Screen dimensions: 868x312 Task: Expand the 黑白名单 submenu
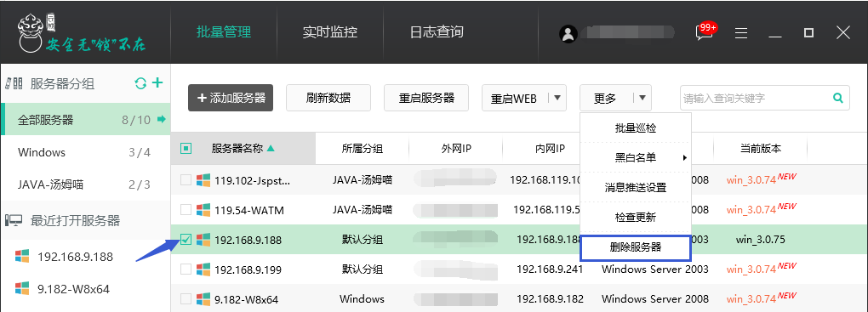pos(636,157)
